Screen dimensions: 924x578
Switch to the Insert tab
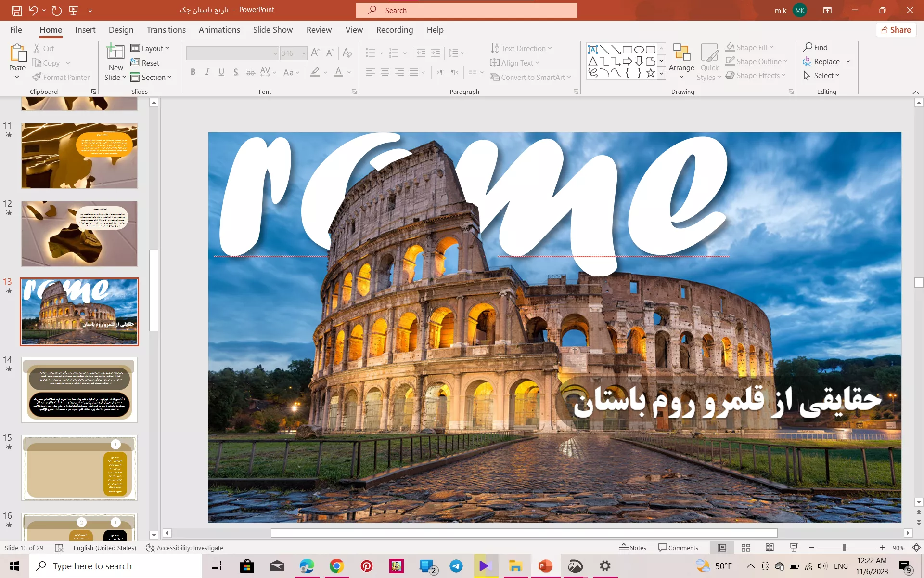pyautogui.click(x=85, y=30)
